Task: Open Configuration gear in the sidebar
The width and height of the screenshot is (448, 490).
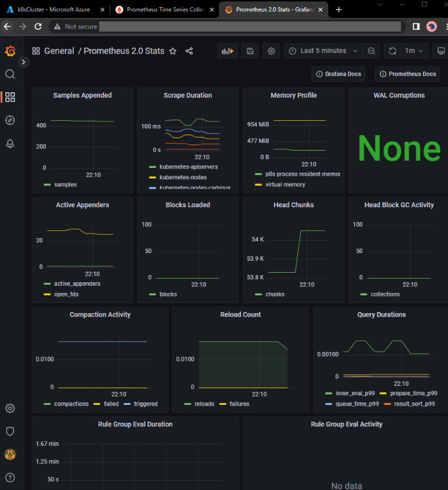Action: click(10, 408)
